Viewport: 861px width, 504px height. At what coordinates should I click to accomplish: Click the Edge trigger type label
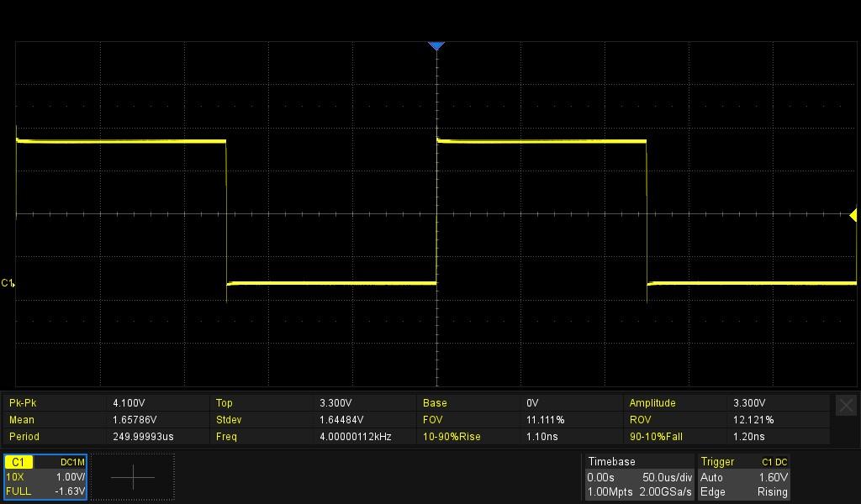point(713,492)
